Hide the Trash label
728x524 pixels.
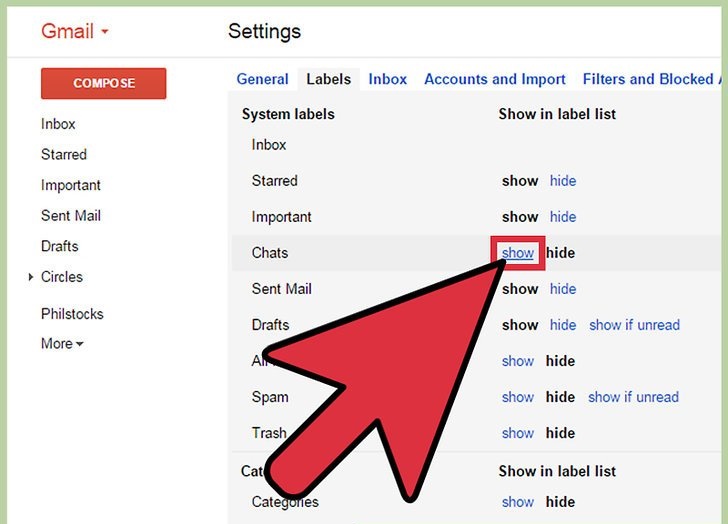click(560, 433)
